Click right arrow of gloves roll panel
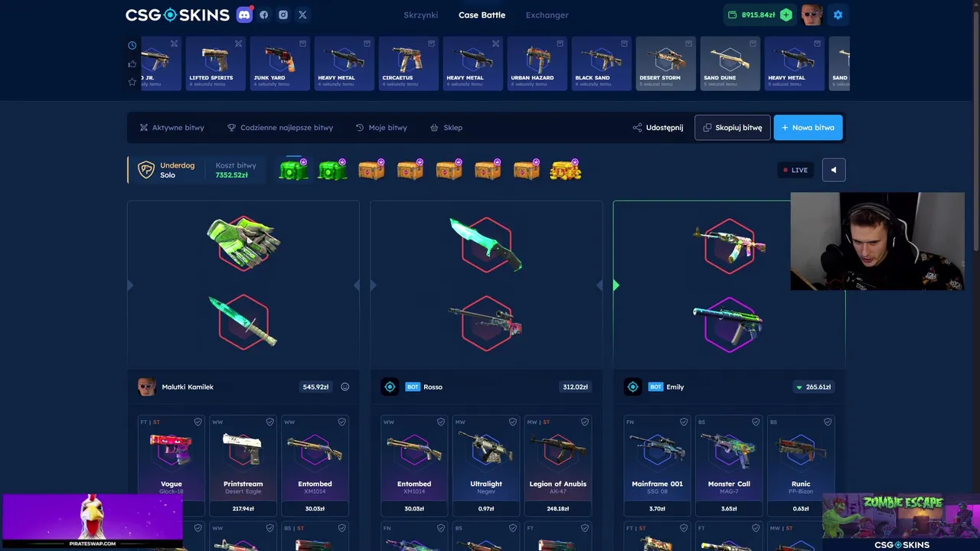The image size is (980, 551). [x=356, y=285]
